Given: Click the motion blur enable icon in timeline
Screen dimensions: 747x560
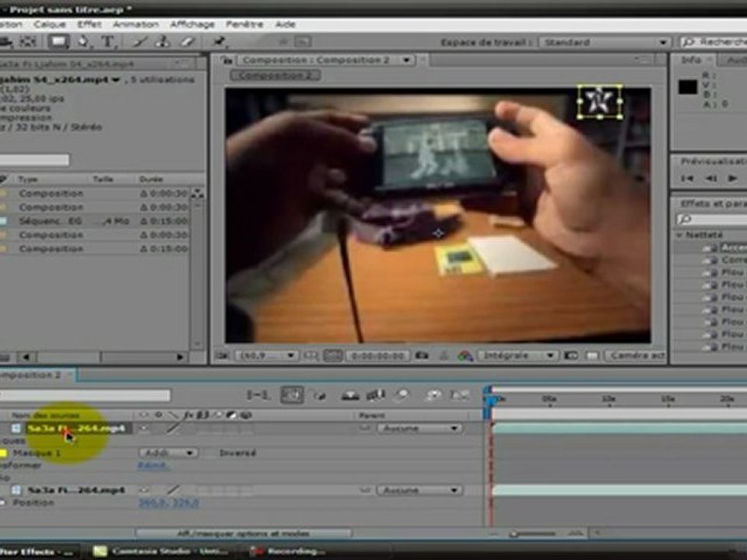Looking at the screenshot, I should pyautogui.click(x=402, y=395).
